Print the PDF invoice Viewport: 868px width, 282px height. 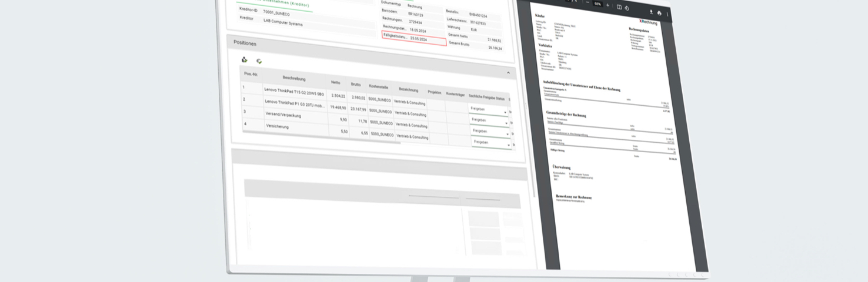(659, 13)
